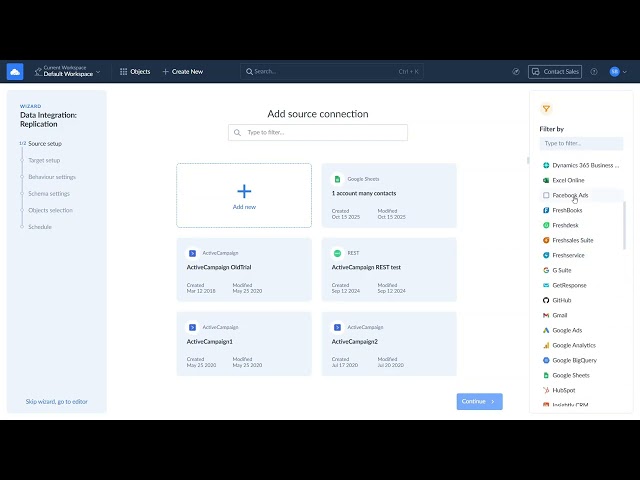640x480 pixels.
Task: Go to the Target setup step
Action: [44, 160]
